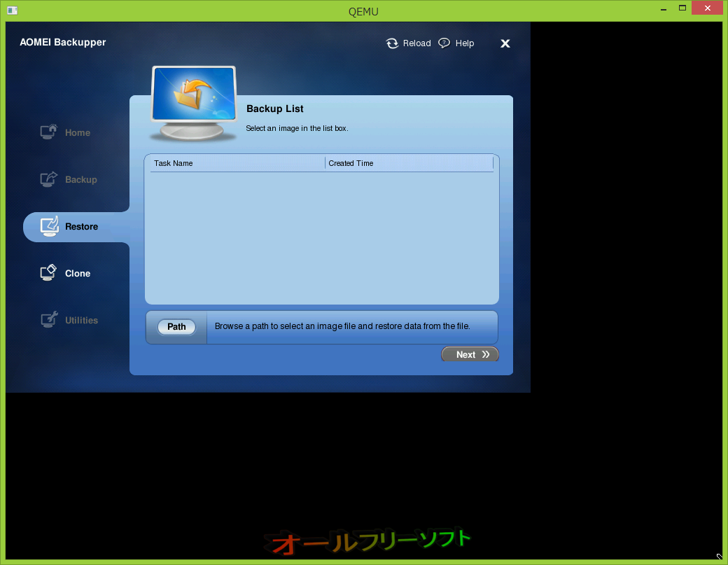Close AOMEI Backupper with the X
The height and width of the screenshot is (565, 728).
[x=505, y=43]
